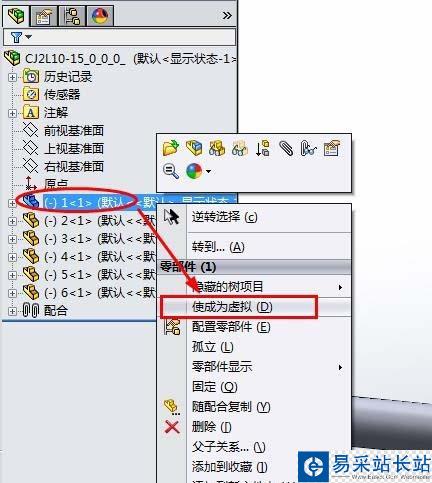Image resolution: width=432 pixels, height=483 pixels.
Task: Open the DisplayManager appearance tab
Action: pyautogui.click(x=100, y=16)
